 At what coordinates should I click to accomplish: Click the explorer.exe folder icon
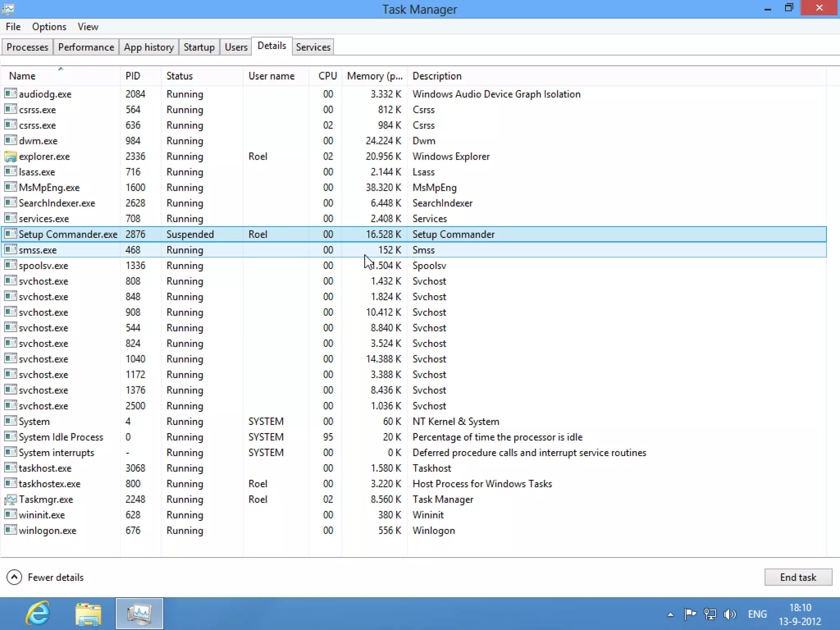[x=11, y=156]
